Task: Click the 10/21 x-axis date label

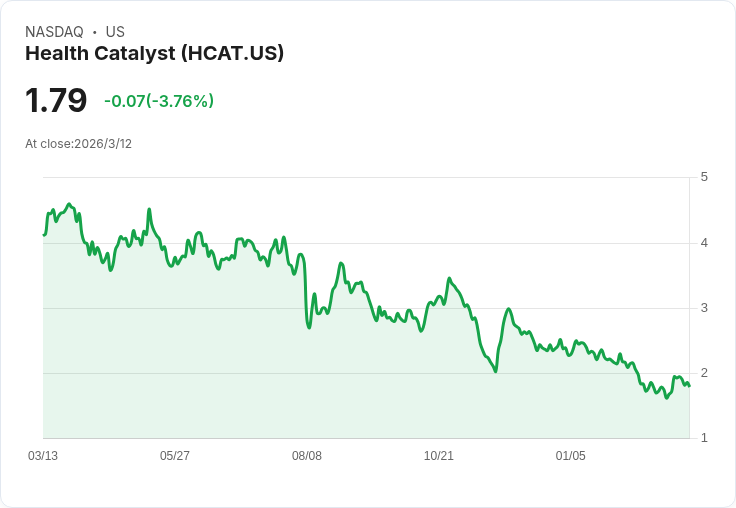Action: coord(438,455)
